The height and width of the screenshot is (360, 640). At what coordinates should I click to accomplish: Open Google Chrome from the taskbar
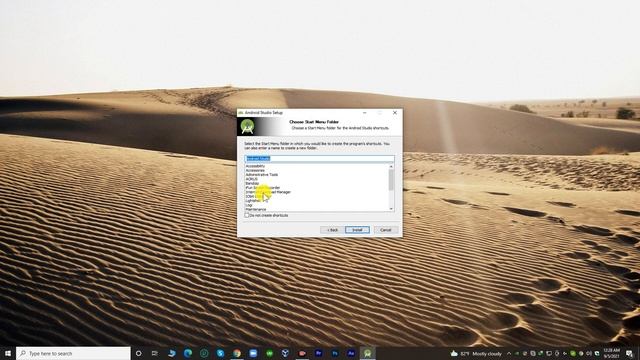tap(237, 353)
